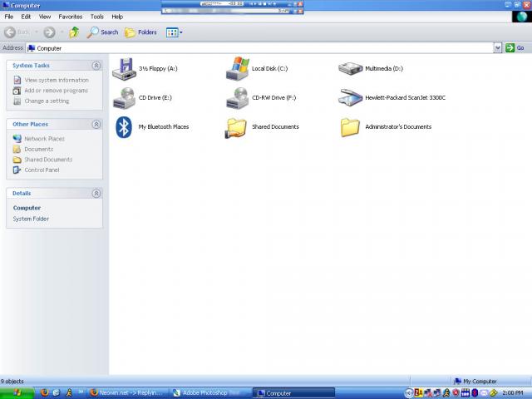Collapse the System Tasks panel
This screenshot has height=399, width=532.
(96, 66)
